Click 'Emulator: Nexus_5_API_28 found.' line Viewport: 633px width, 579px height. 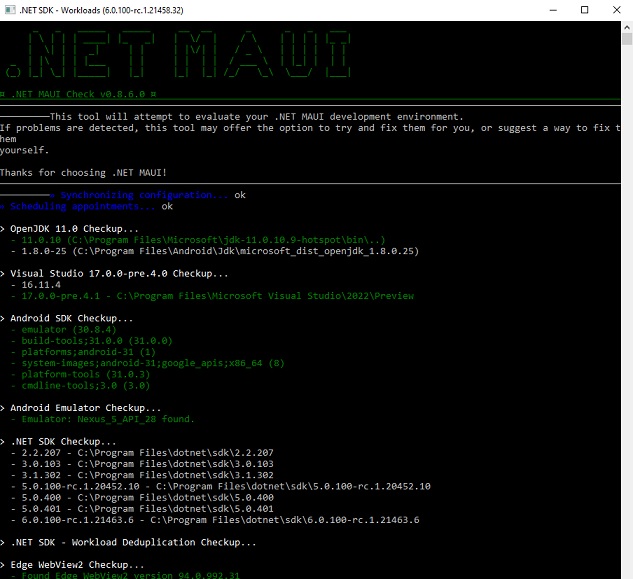tap(103, 419)
